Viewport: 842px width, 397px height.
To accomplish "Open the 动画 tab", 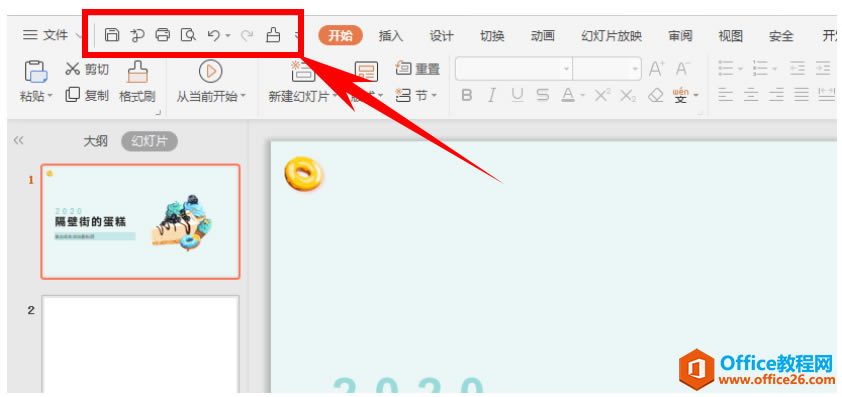I will point(542,36).
